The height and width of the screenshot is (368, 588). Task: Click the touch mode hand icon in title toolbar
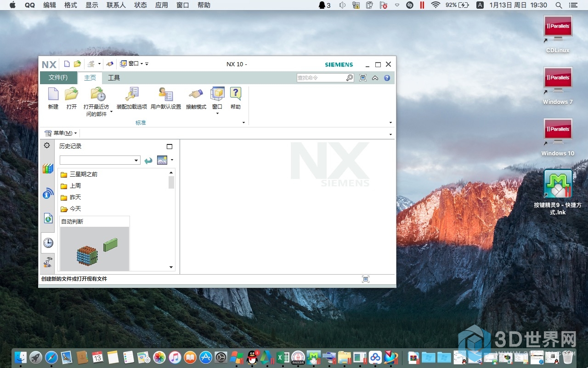109,64
